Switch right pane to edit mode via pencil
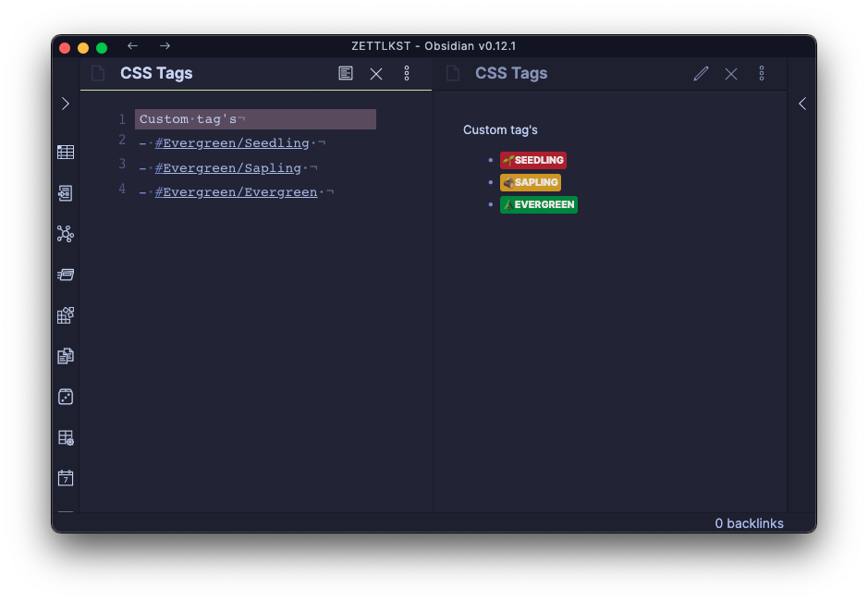868x601 pixels. (701, 73)
